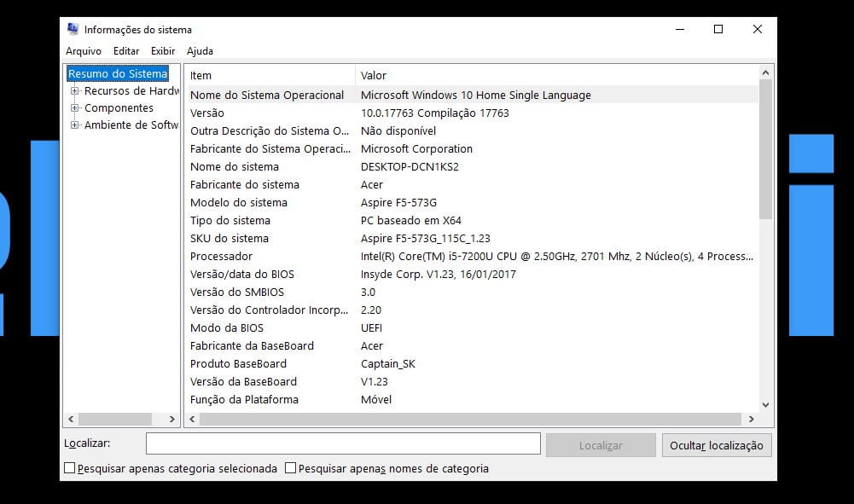Click the Localizar search input field
854x504 pixels.
tap(343, 443)
